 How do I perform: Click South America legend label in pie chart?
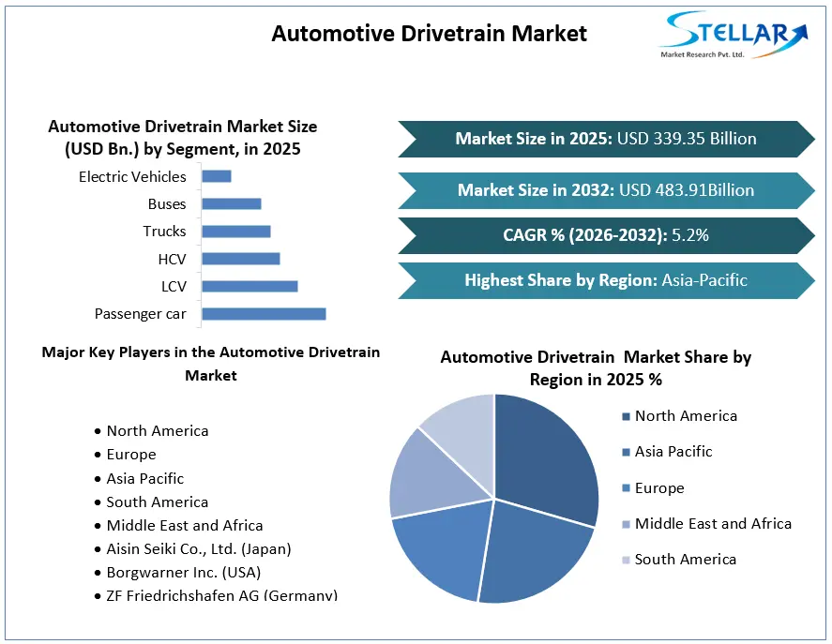(686, 559)
